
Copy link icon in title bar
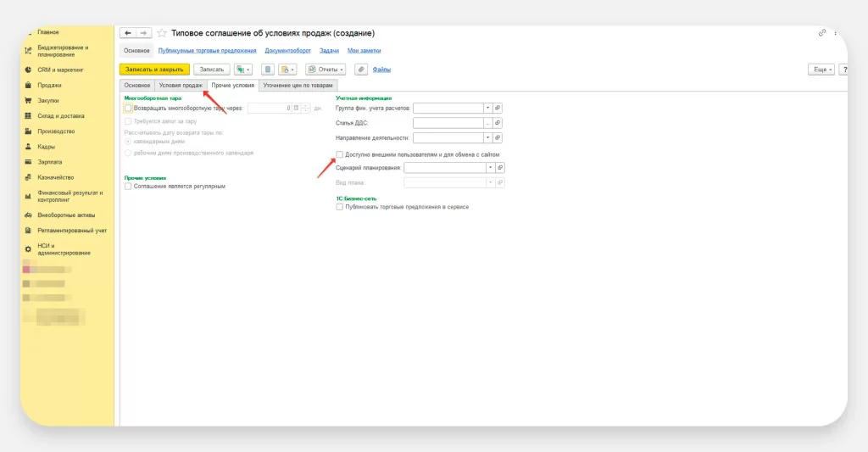coord(821,33)
